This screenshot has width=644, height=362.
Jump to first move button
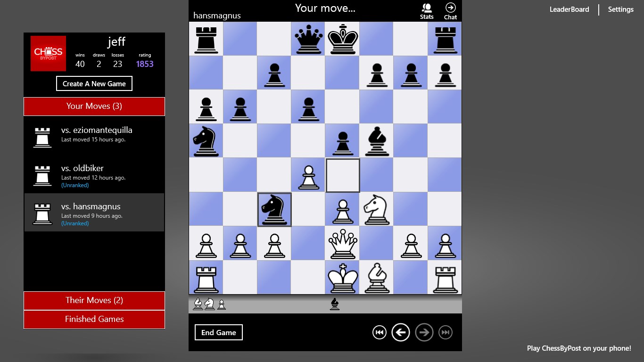click(379, 332)
